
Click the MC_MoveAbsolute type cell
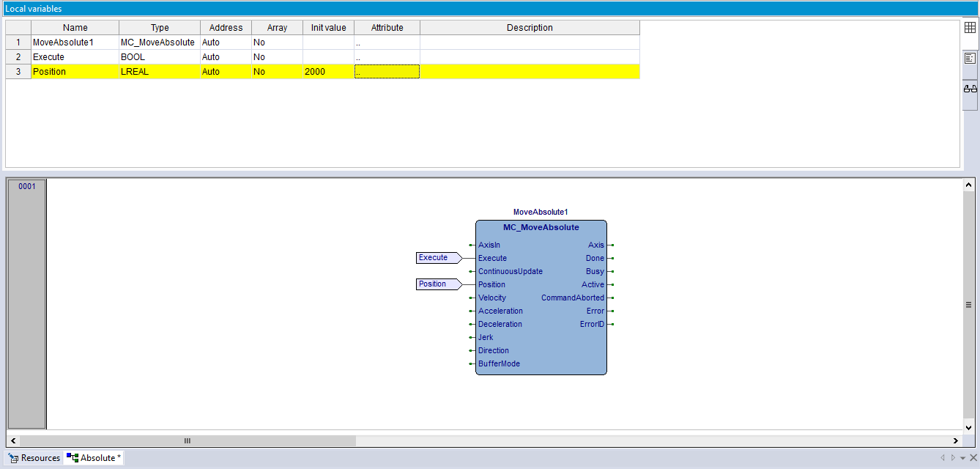coord(160,43)
